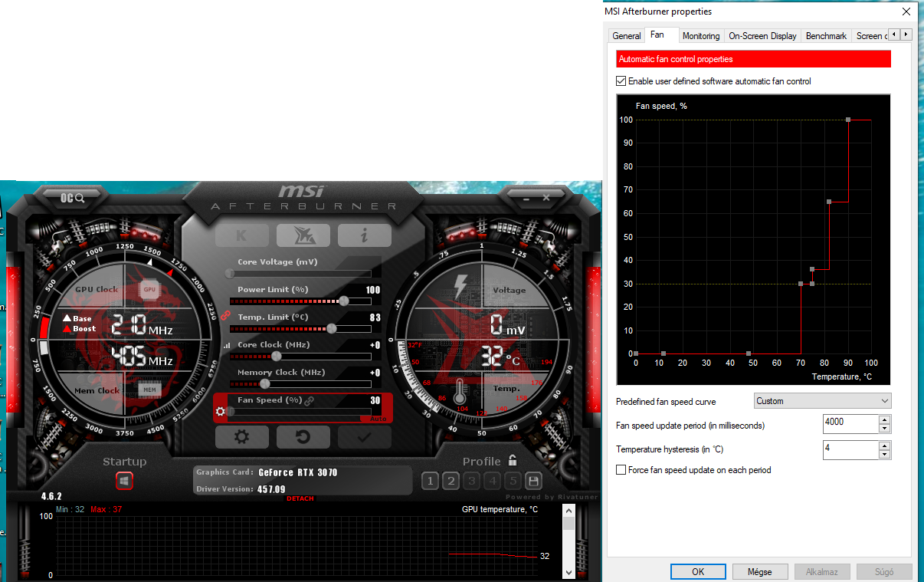Image resolution: width=924 pixels, height=582 pixels.
Task: Click the Fan Speed sync link icon
Action: pos(309,400)
